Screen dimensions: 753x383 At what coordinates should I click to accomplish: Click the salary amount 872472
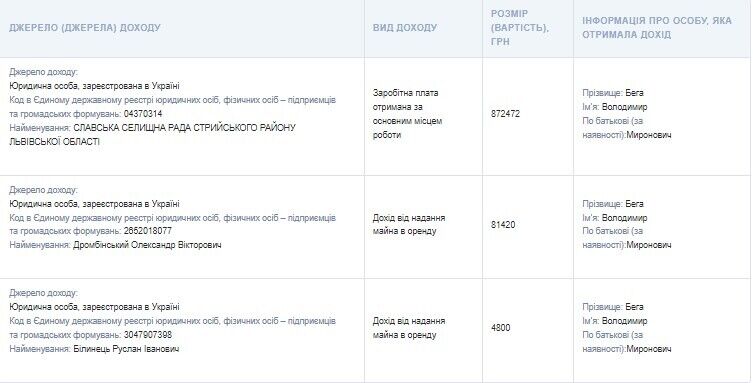pos(505,114)
